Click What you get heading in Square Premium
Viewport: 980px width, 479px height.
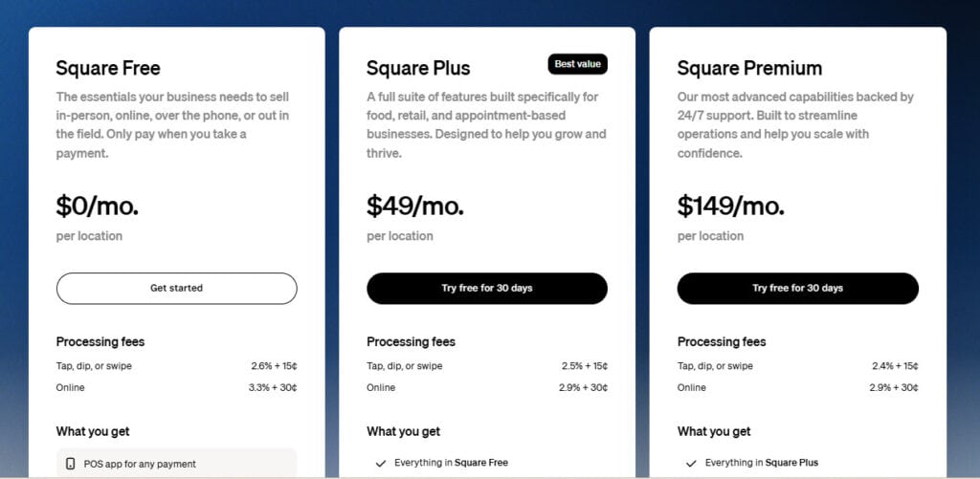click(714, 431)
